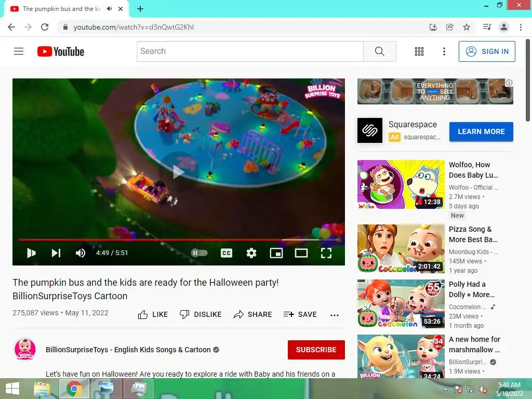Viewport: 532px width, 399px height.
Task: Open the Squarespace logo ad icon
Action: pos(370,130)
